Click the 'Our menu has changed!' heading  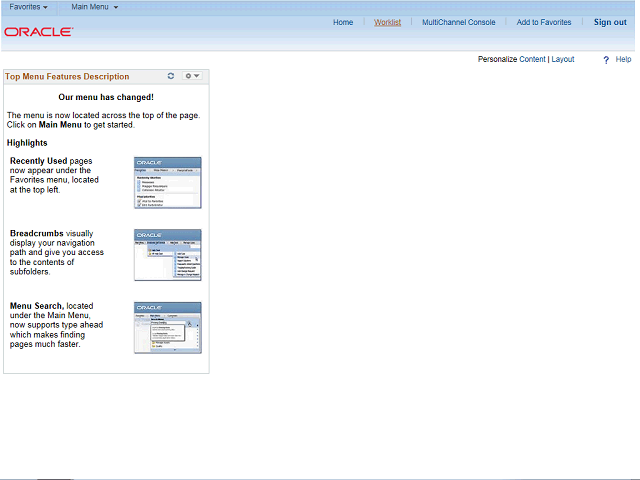pos(106,97)
